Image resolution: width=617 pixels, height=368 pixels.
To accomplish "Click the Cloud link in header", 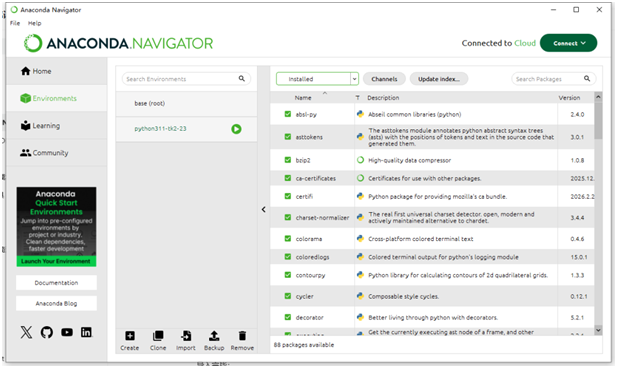I will [x=525, y=43].
